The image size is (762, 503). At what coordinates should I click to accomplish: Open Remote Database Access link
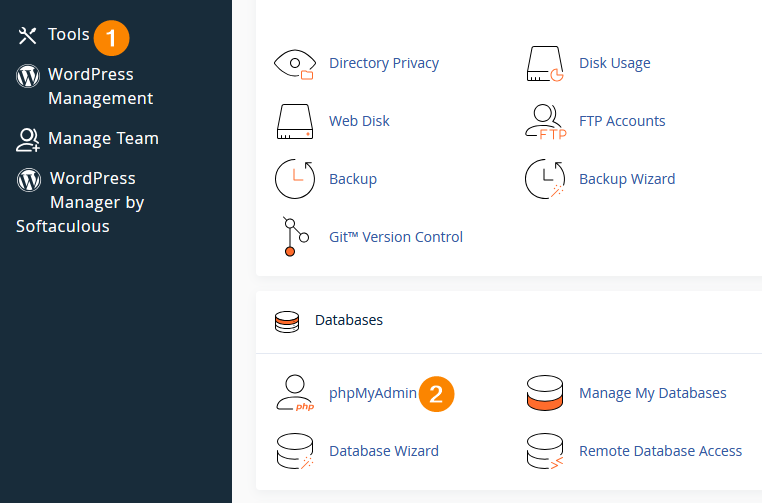point(660,451)
